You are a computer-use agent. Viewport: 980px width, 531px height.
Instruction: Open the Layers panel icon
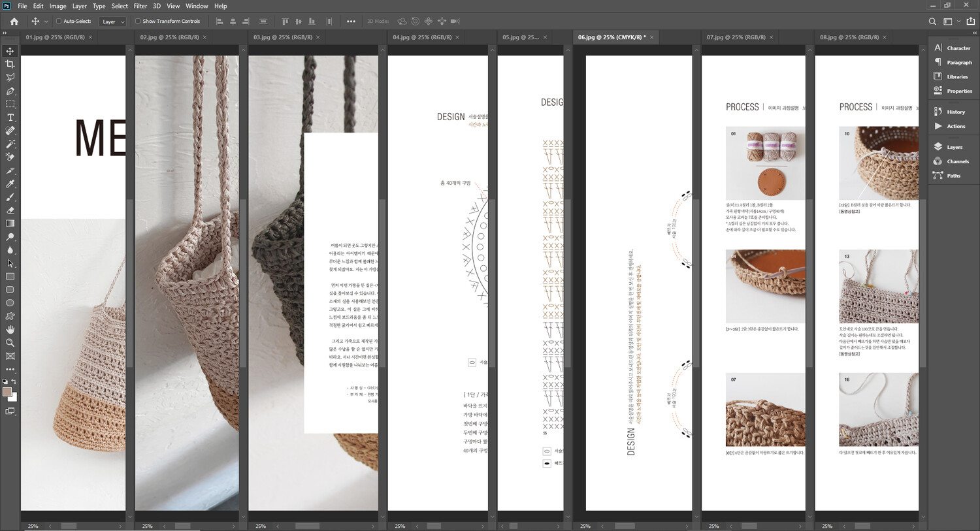(x=938, y=147)
